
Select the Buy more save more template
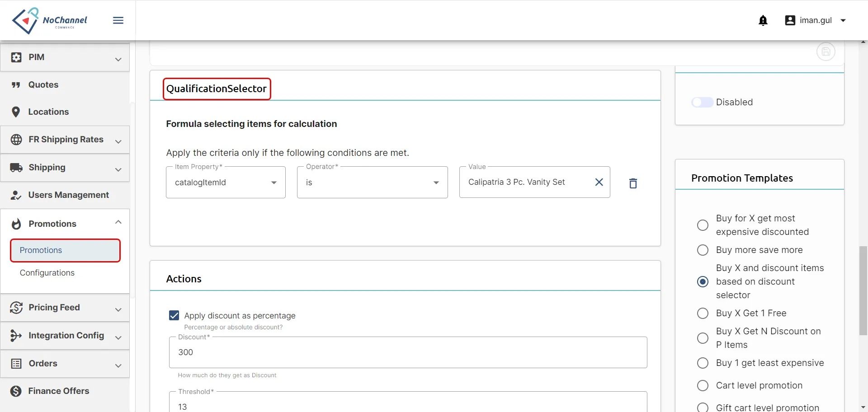[703, 250]
